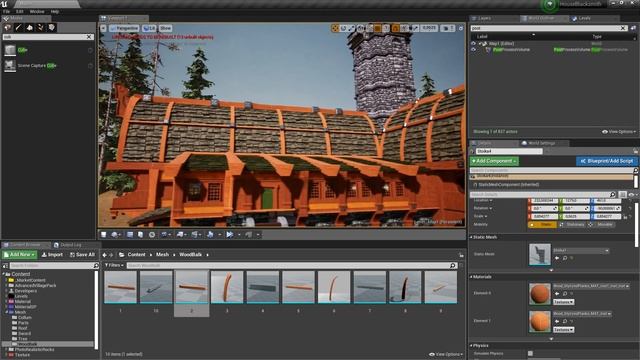The image size is (640, 360).
Task: Select the Place mode icon
Action: point(7,27)
